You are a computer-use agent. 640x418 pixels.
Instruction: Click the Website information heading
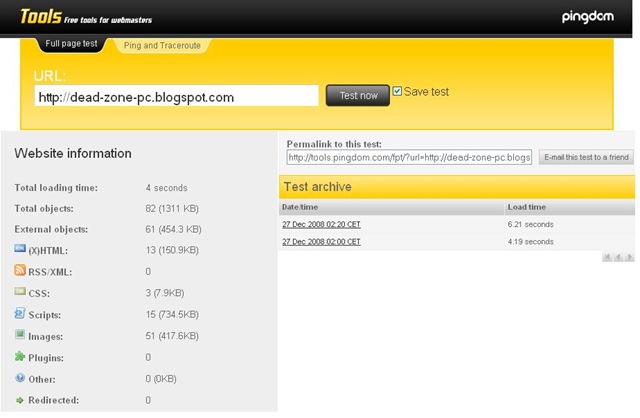click(73, 153)
